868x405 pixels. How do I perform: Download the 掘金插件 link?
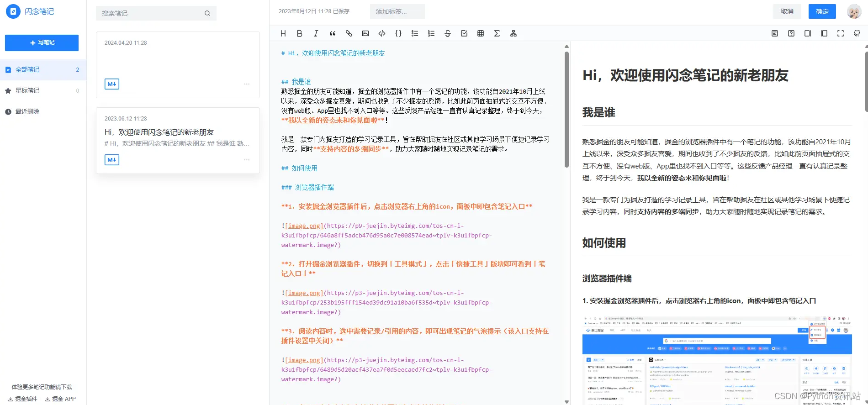[x=23, y=399]
